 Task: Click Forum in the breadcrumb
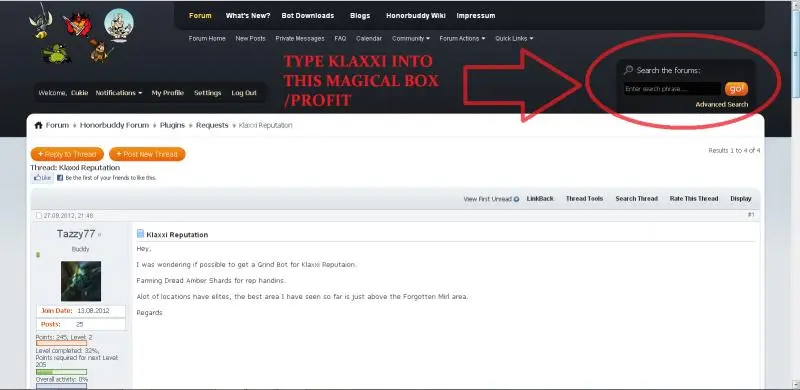(x=57, y=125)
